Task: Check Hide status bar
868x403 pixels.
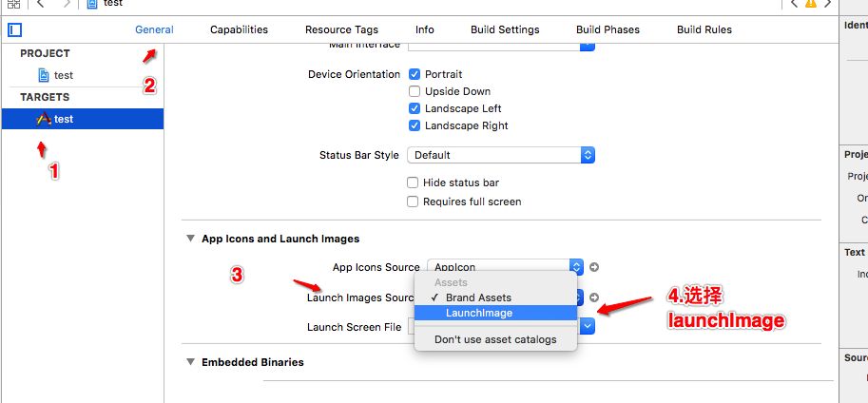Action: (x=413, y=182)
